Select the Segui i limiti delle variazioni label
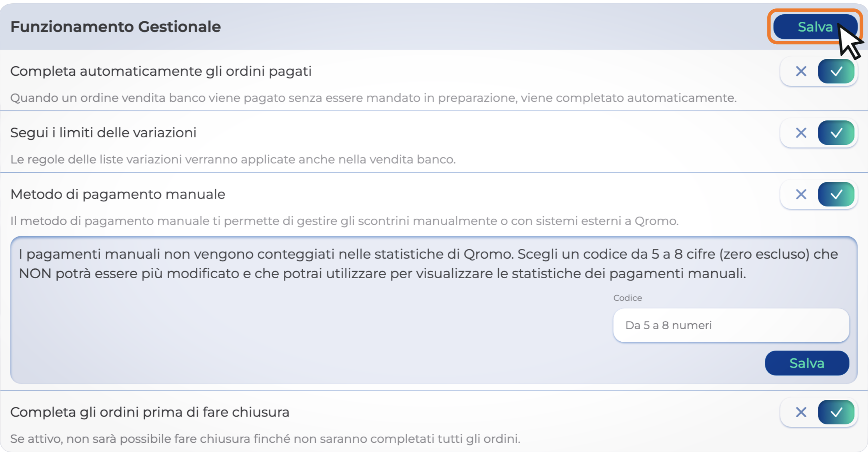The height and width of the screenshot is (457, 868). click(103, 133)
